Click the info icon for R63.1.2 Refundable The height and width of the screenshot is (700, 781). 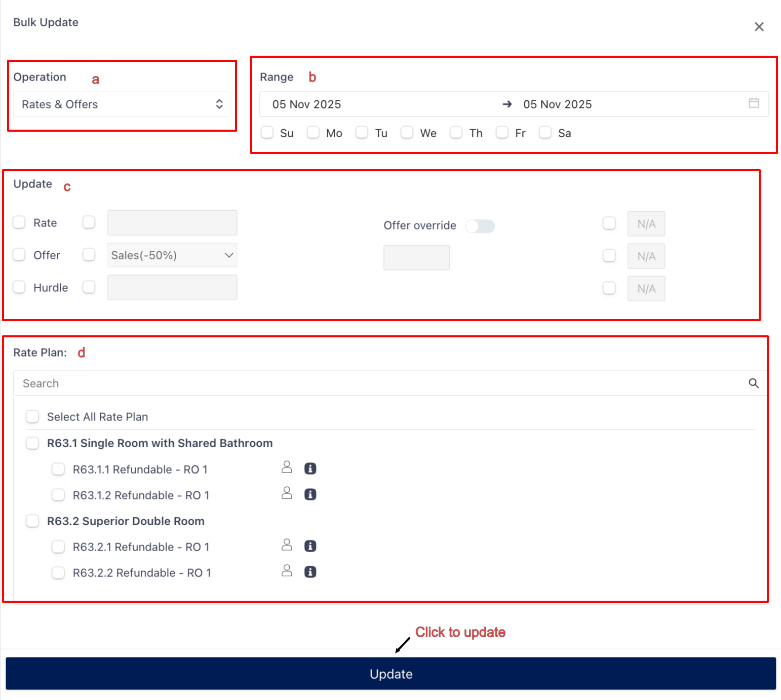click(310, 494)
